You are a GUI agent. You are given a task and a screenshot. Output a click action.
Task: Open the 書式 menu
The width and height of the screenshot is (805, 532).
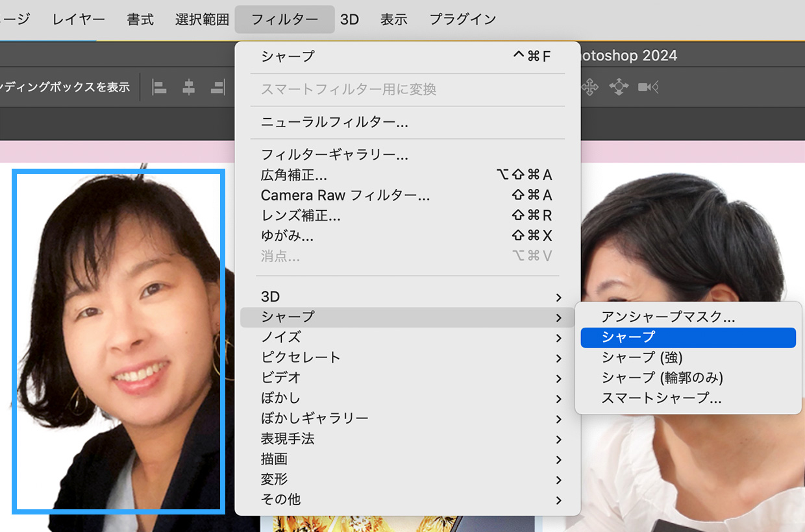point(140,19)
